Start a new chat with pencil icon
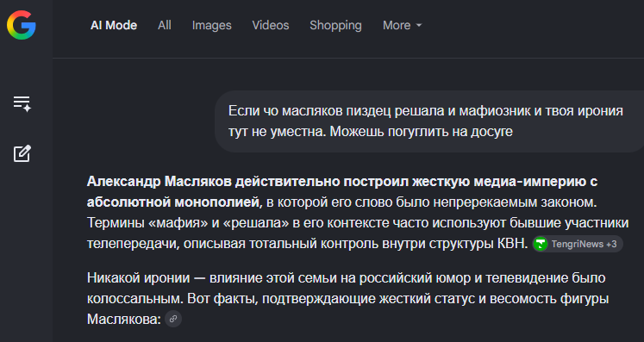The image size is (644, 342). click(x=22, y=153)
